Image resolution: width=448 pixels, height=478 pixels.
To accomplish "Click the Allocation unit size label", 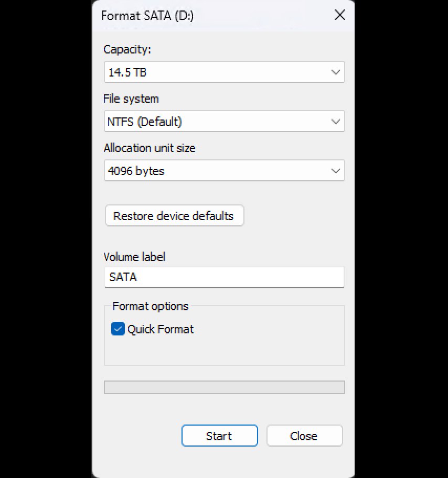I will (150, 148).
